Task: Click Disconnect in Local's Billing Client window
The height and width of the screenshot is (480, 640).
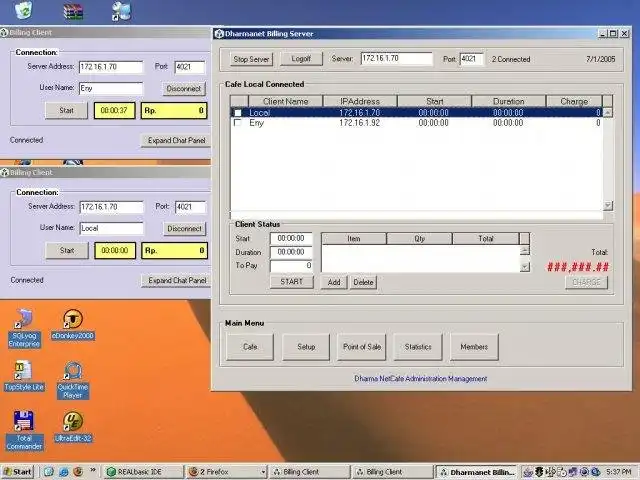Action: pos(184,229)
